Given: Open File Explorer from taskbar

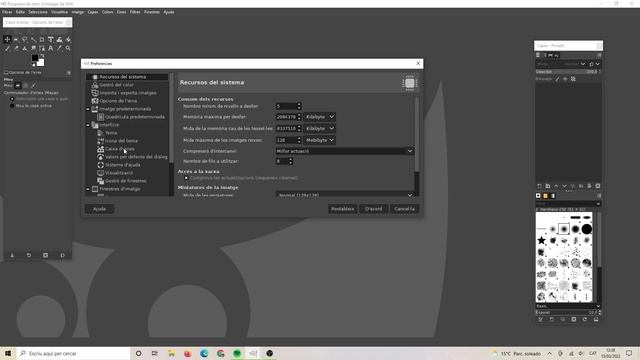Looking at the screenshot, I should 171,353.
